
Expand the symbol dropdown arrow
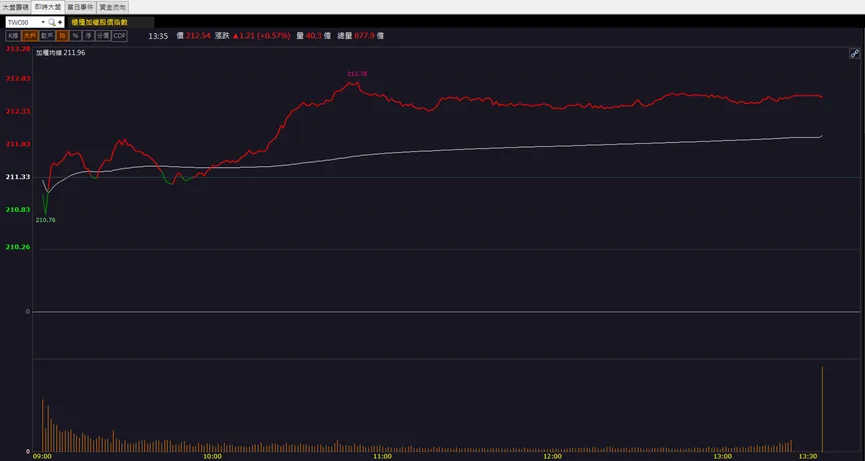[43, 22]
